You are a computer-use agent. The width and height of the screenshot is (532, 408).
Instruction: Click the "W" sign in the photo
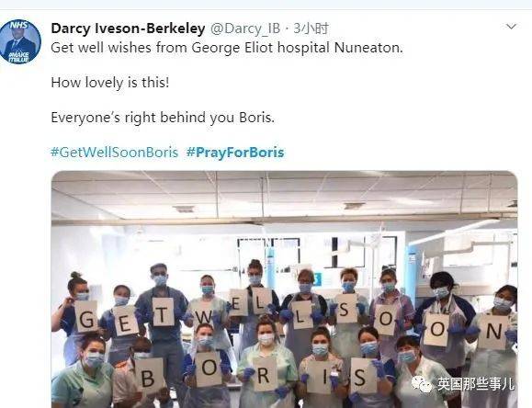(205, 317)
